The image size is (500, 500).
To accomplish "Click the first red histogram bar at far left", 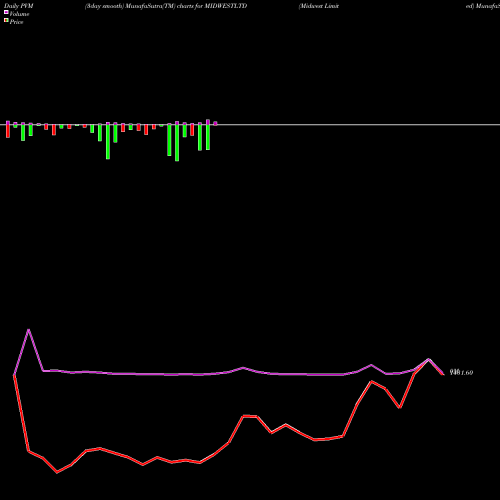I will click(8, 131).
